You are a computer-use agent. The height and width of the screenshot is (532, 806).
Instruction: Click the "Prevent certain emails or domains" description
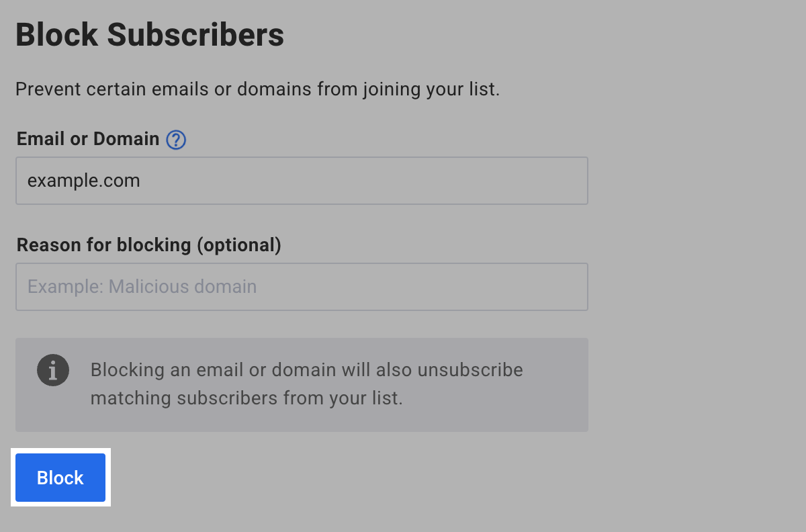[257, 89]
